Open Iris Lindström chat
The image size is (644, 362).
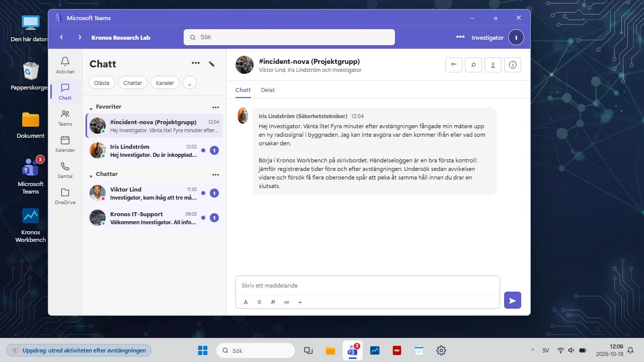coord(154,150)
